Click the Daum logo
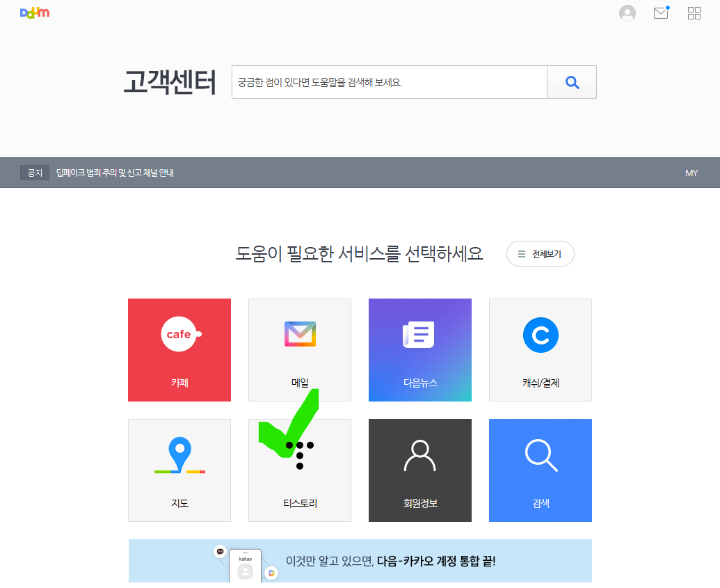720x588 pixels. (35, 13)
